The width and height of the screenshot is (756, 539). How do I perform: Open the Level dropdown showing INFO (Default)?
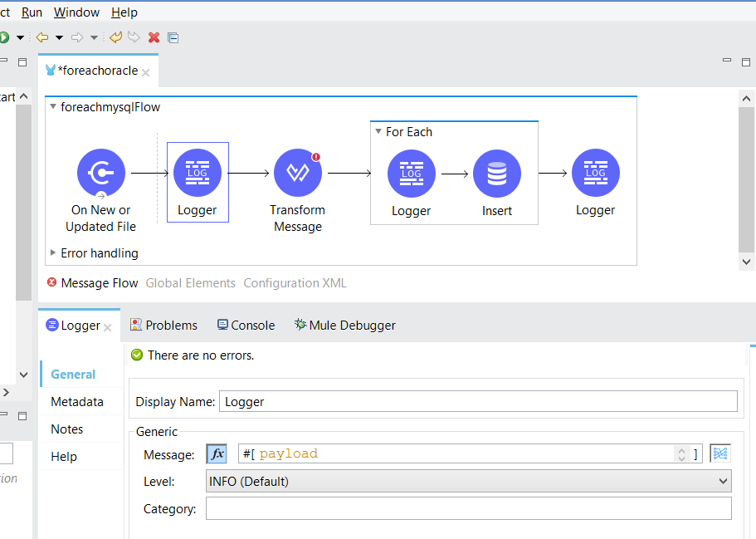[x=468, y=481]
